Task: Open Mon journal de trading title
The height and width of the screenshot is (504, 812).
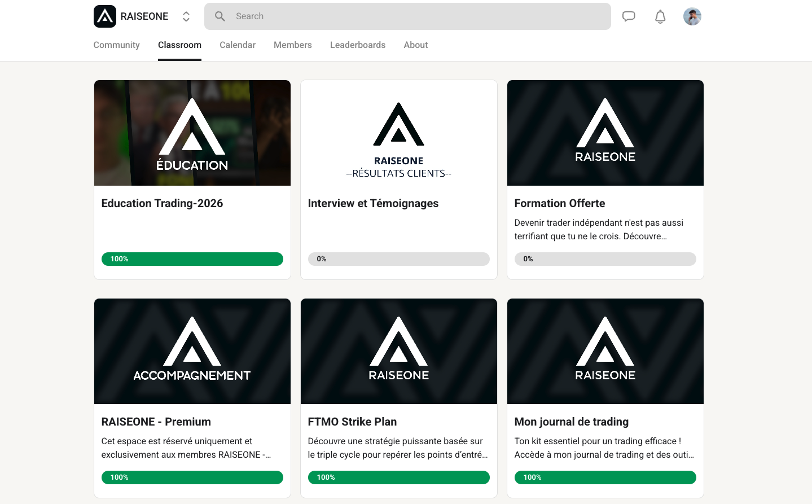Action: point(572,422)
